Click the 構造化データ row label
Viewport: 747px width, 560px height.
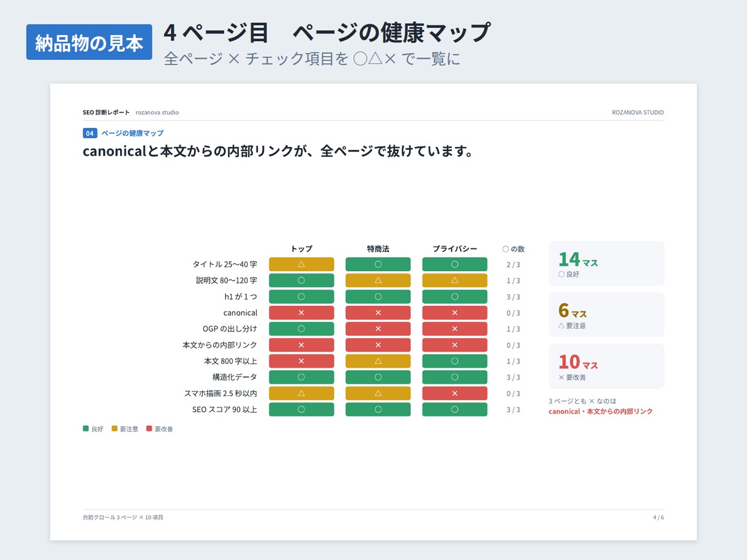point(235,377)
